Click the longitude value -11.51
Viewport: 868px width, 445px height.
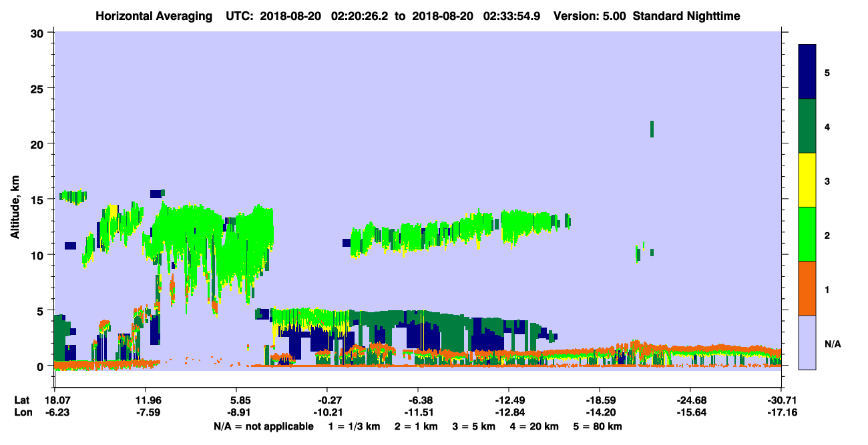point(418,412)
